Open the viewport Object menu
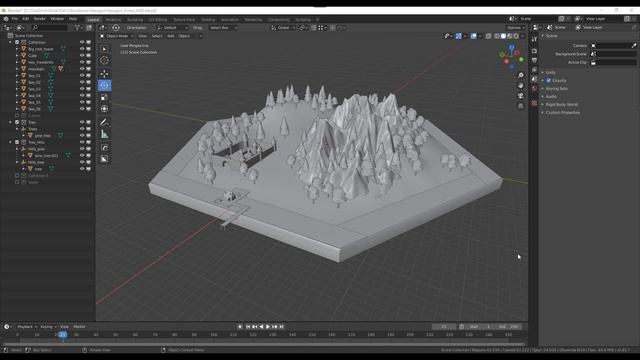 tap(184, 36)
